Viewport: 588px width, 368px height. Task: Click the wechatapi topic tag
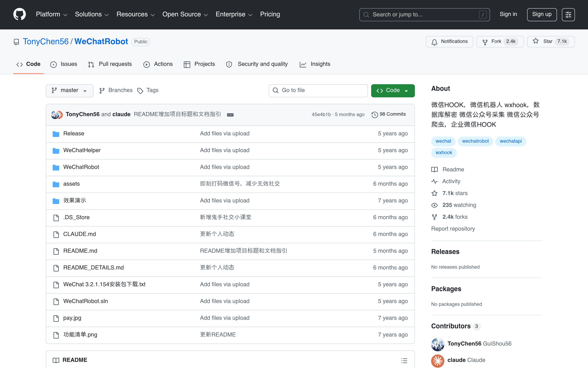pyautogui.click(x=510, y=141)
